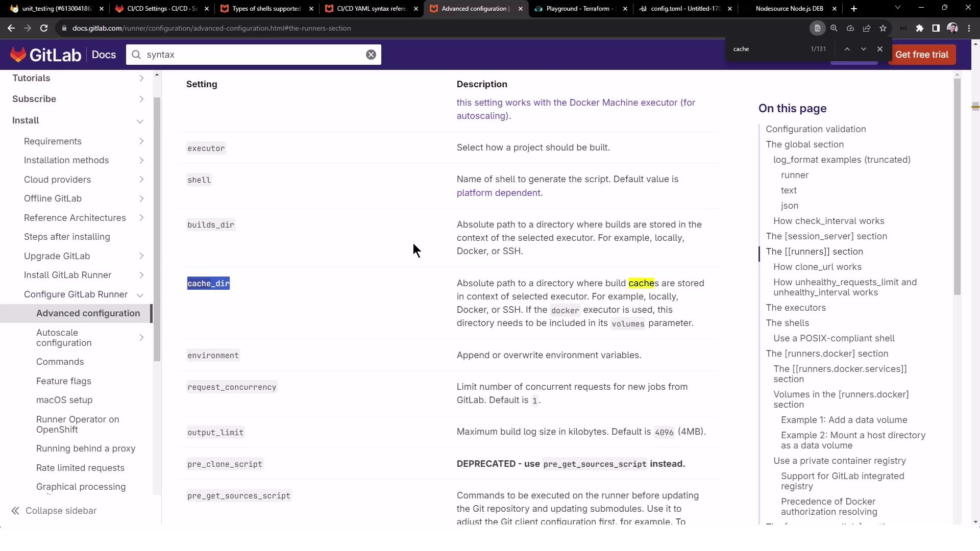Clear the docs search field text
This screenshot has width=980, height=551.
[x=371, y=55]
